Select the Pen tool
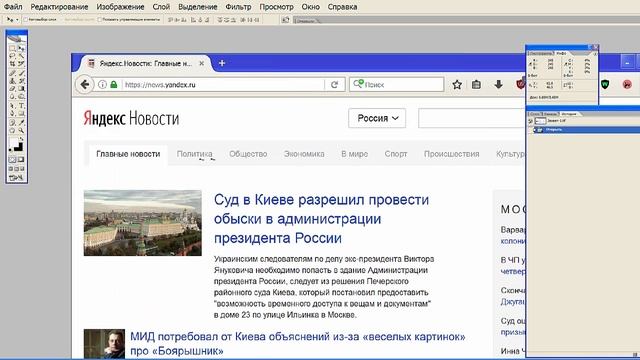Viewport: 640px width, 360px height. click(x=12, y=113)
